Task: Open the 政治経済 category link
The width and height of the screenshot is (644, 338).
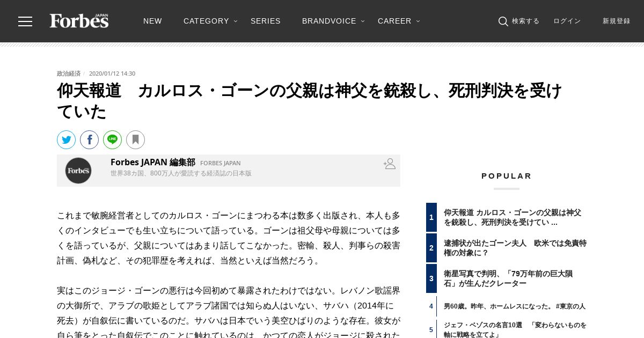Action: coord(69,74)
